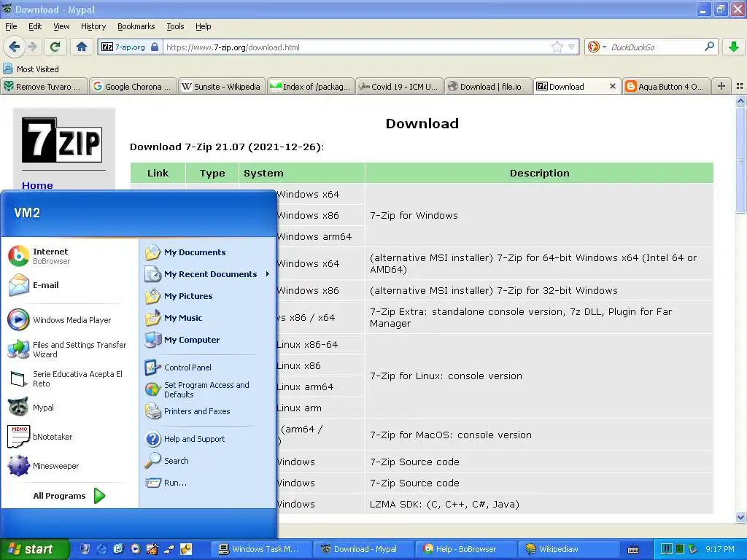Click the 7-Zip logo image
747x560 pixels.
coord(62,140)
